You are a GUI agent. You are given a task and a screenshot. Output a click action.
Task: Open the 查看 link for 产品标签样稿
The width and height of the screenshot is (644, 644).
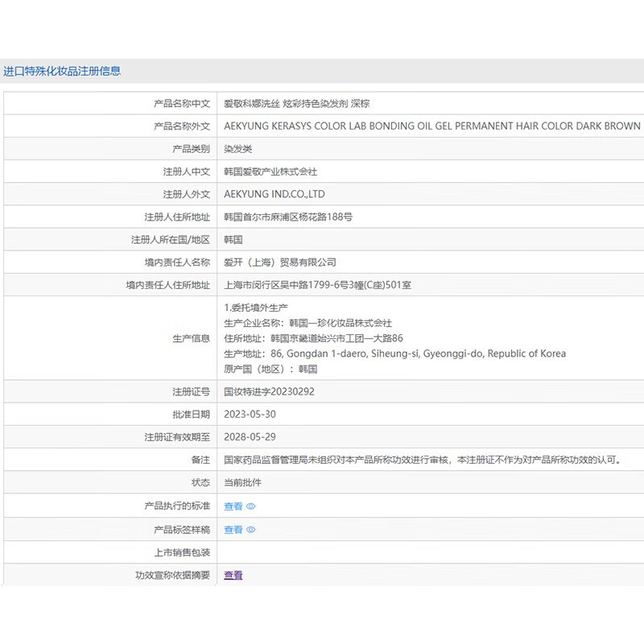(233, 530)
